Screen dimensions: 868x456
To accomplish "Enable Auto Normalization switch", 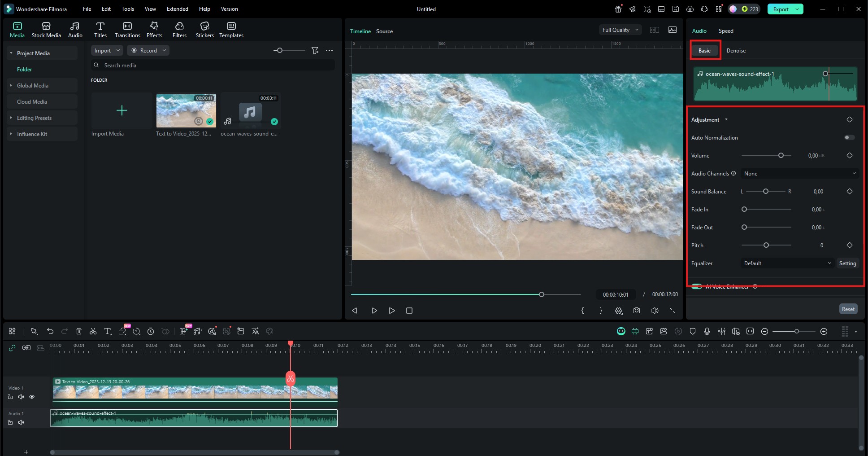I will 849,138.
